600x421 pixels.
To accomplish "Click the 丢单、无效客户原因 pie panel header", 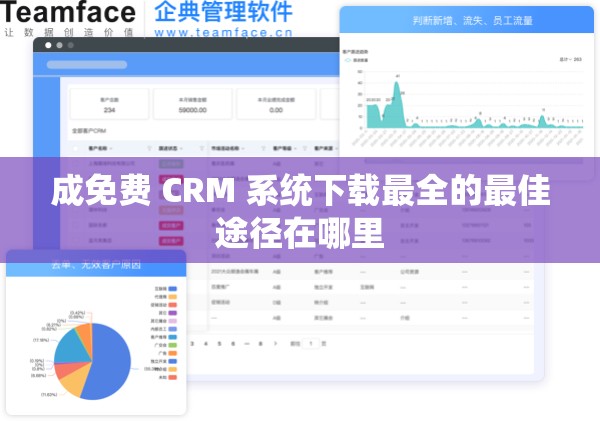I will pyautogui.click(x=96, y=265).
